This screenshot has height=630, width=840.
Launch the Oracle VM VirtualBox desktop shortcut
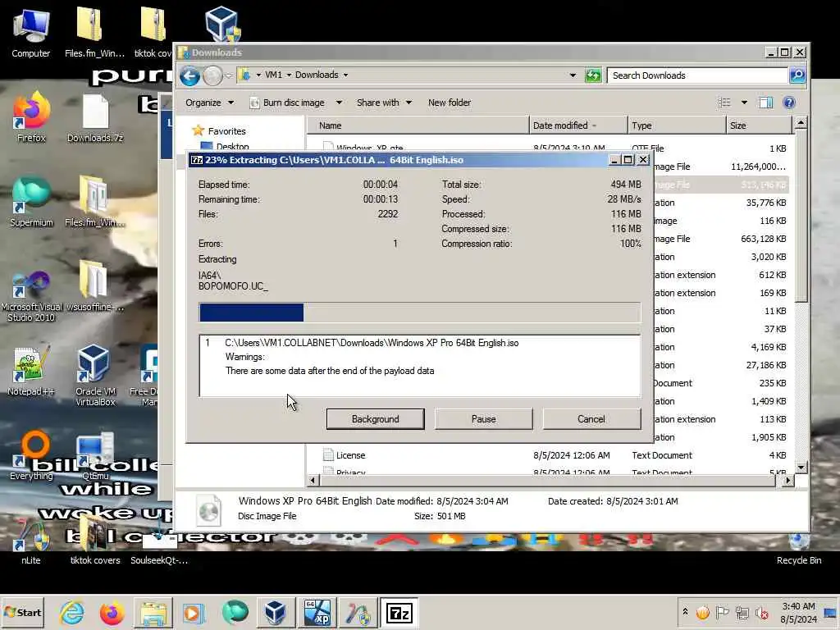pos(95,376)
